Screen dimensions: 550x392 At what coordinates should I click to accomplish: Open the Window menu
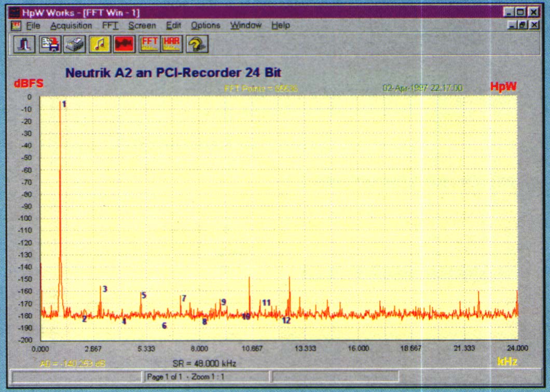(246, 25)
